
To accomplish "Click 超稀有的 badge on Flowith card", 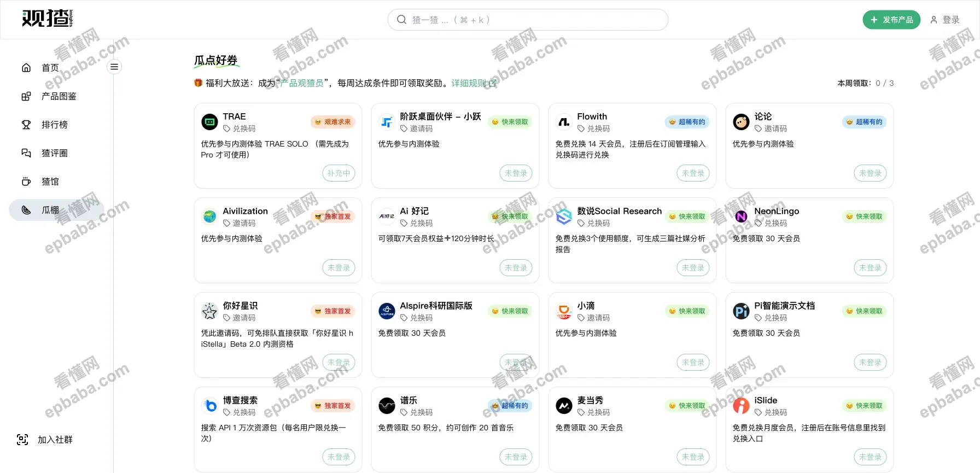I will pos(687,122).
